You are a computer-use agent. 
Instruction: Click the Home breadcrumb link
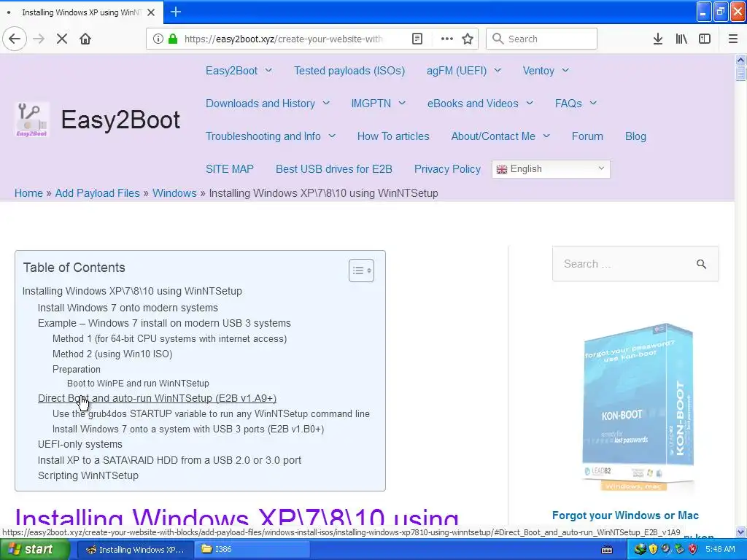(x=28, y=192)
